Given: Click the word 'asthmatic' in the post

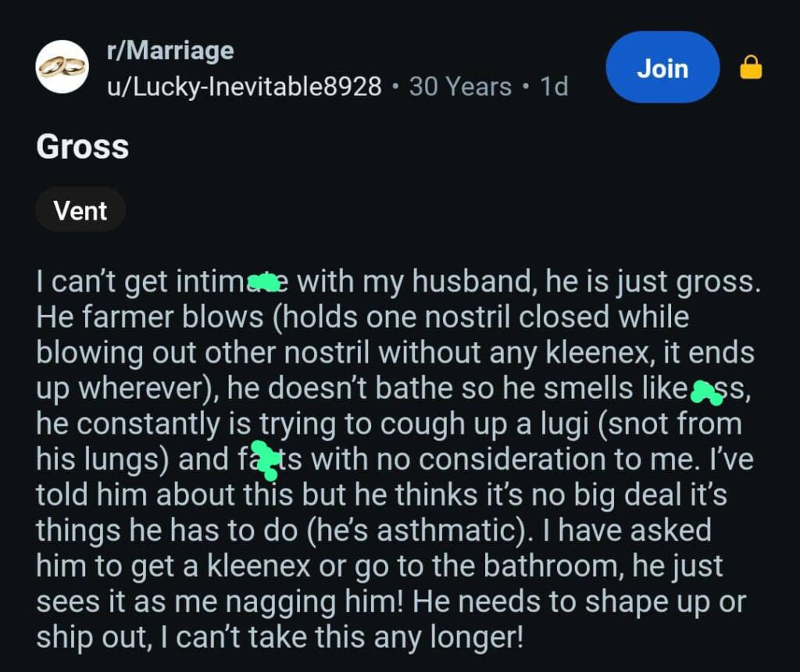Looking at the screenshot, I should (x=446, y=530).
